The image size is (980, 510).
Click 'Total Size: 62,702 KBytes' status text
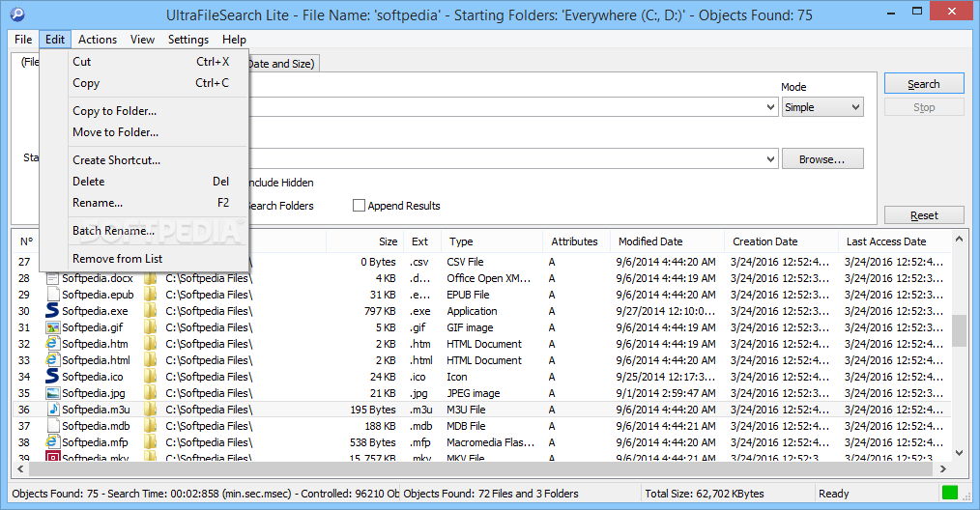pyautogui.click(x=705, y=494)
